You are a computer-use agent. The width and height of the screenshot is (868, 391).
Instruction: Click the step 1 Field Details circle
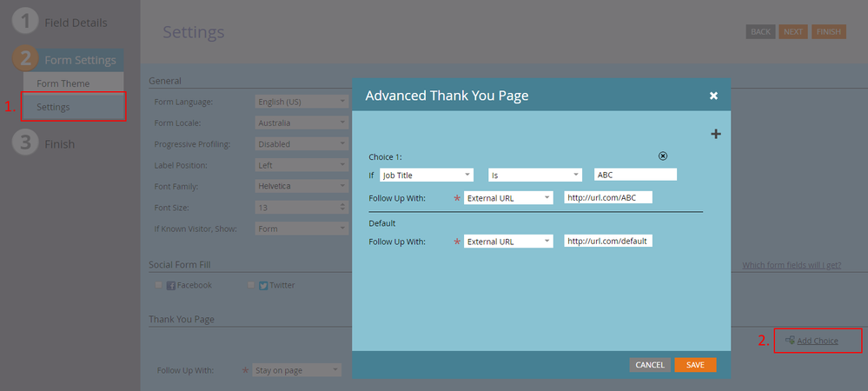point(24,22)
